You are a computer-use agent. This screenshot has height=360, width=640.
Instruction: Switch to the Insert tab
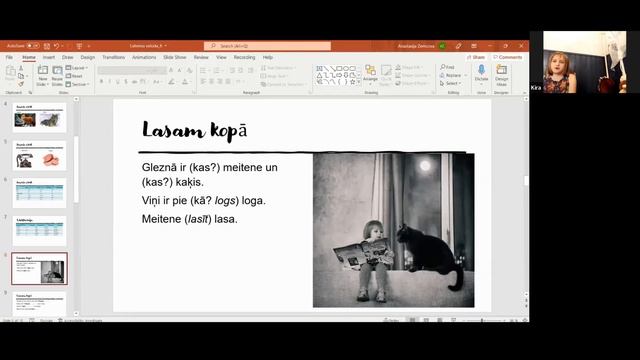pyautogui.click(x=49, y=58)
